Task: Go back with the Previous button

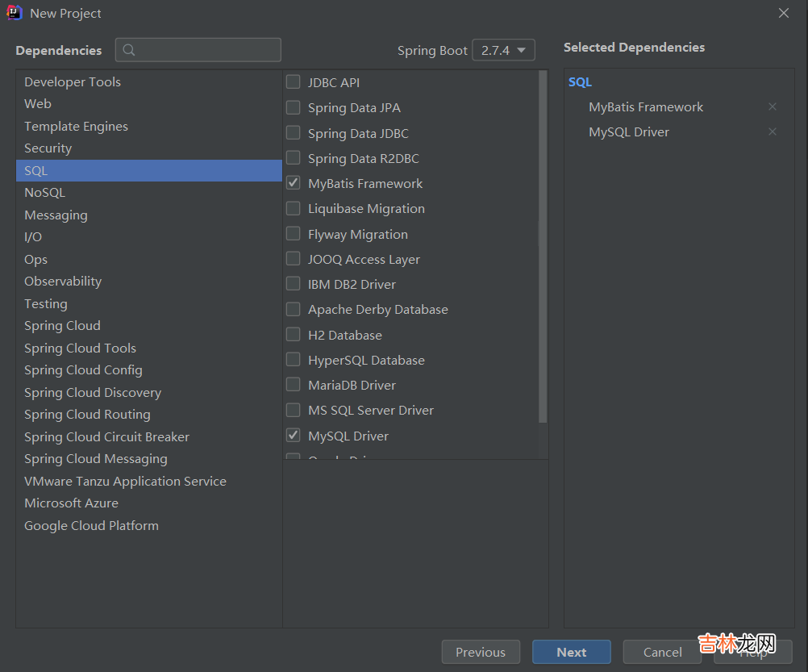Action: [x=481, y=652]
